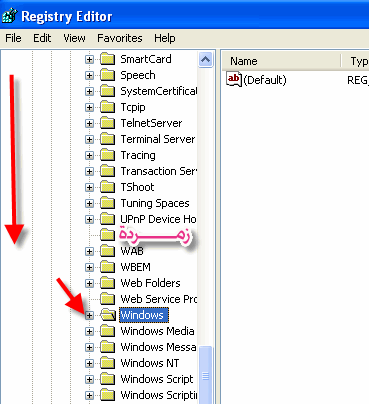The width and height of the screenshot is (369, 404).
Task: Select the Speech key label
Action: click(x=138, y=75)
